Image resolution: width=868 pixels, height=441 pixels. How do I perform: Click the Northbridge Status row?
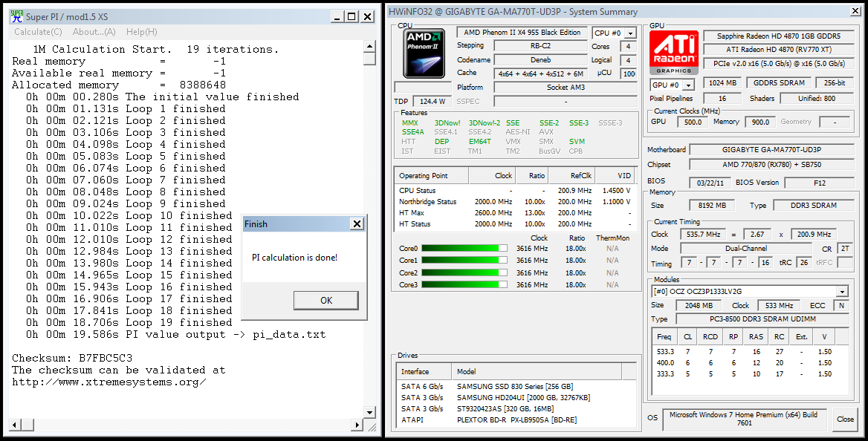coord(514,201)
